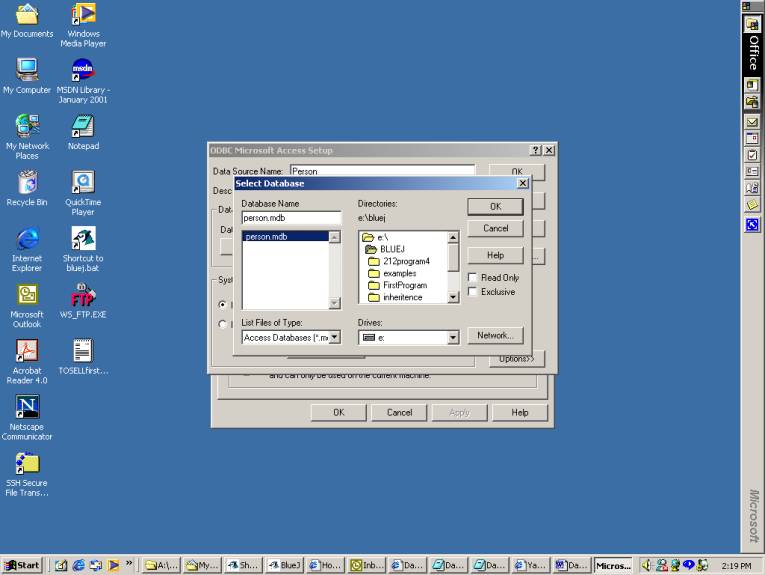Enable the Read Only checkbox
The width and height of the screenshot is (765, 575).
(x=472, y=278)
